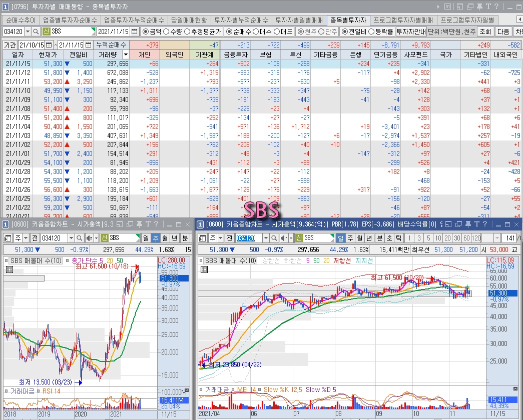Click the 투자자안내 button
Screen dimensions: 523x420
(411, 31)
